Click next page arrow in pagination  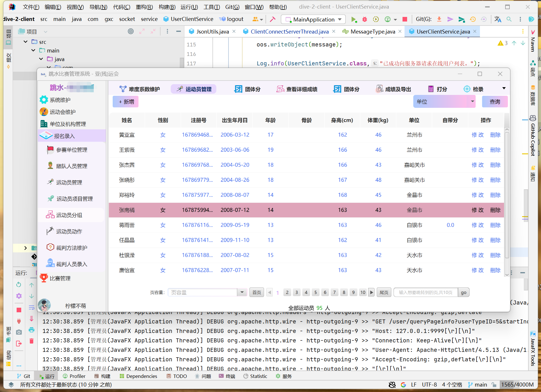[371, 292]
